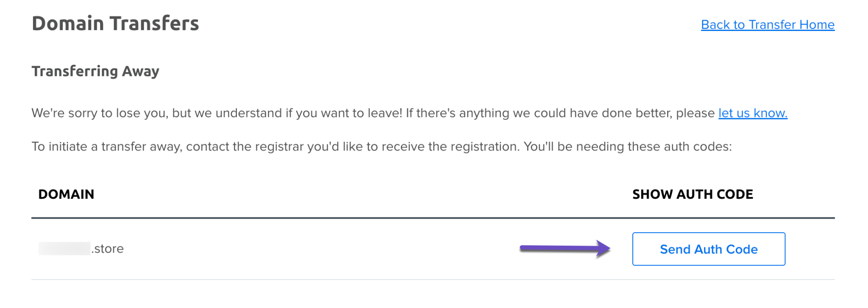Click the apology message text
This screenshot has width=868, height=308.
click(297, 113)
